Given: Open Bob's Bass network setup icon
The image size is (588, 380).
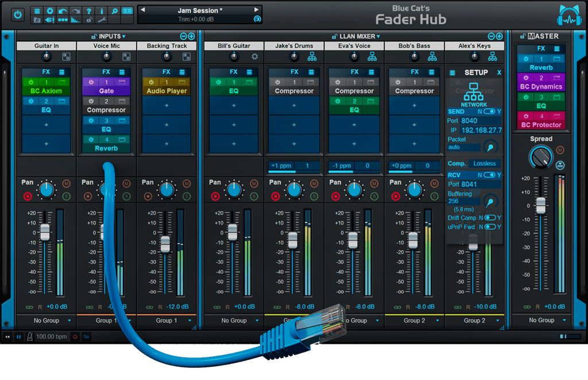Looking at the screenshot, I should click(x=432, y=57).
